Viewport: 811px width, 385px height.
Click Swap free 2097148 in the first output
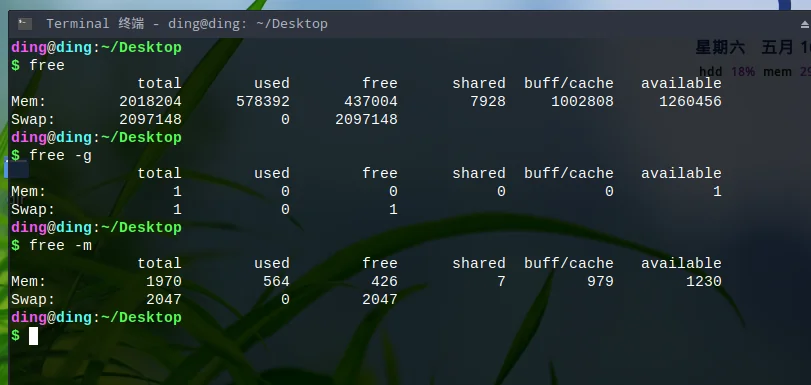(366, 120)
